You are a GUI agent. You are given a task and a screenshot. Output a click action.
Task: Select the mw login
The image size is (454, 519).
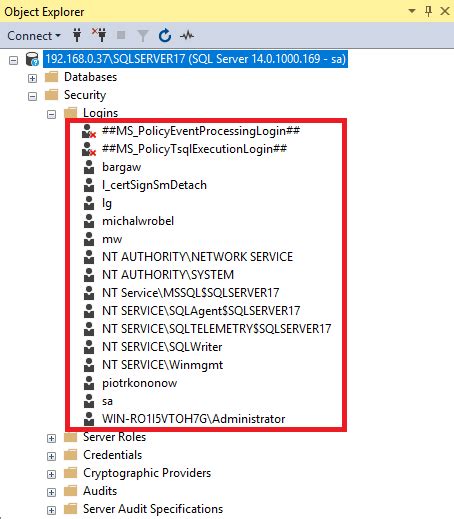coord(112,239)
